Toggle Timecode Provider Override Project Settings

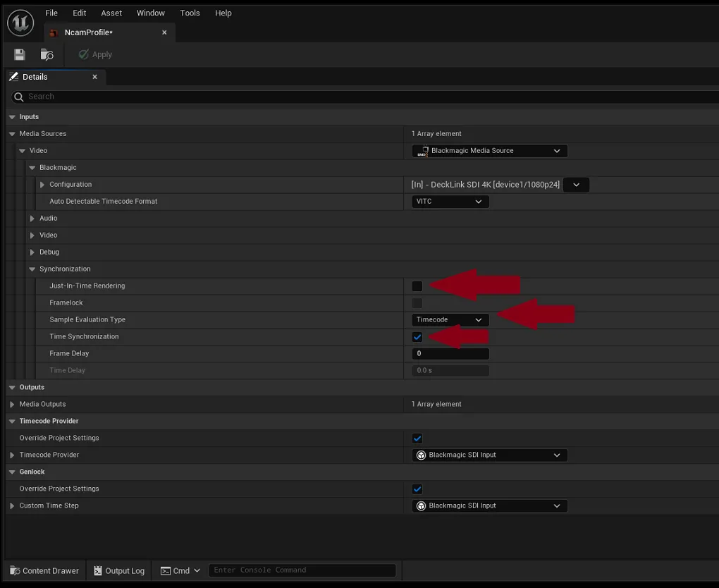point(417,439)
